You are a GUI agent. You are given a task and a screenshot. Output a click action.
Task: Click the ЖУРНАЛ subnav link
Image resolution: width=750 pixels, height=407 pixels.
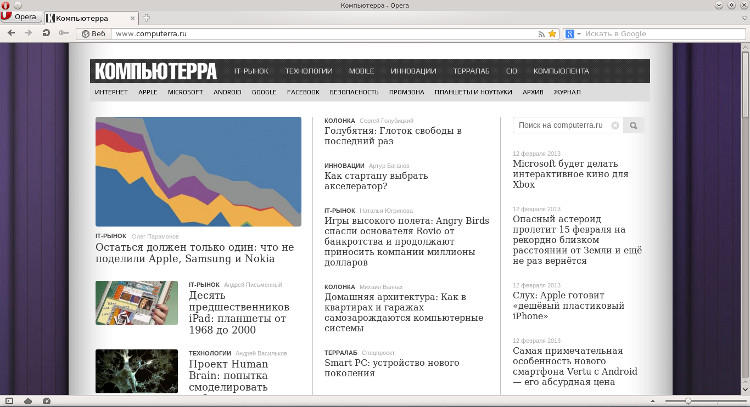pyautogui.click(x=567, y=92)
